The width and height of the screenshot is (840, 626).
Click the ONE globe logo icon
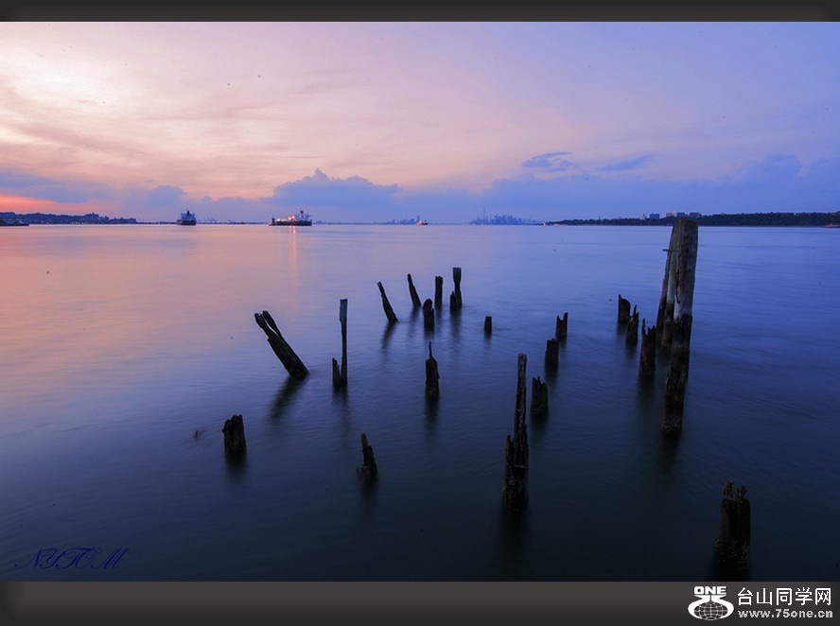tap(710, 603)
